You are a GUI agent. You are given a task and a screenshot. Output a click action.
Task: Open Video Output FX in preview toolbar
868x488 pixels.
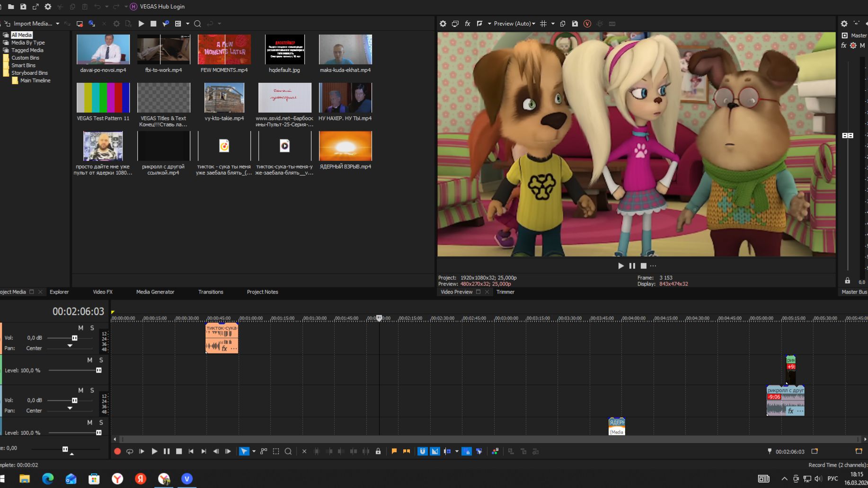(467, 24)
